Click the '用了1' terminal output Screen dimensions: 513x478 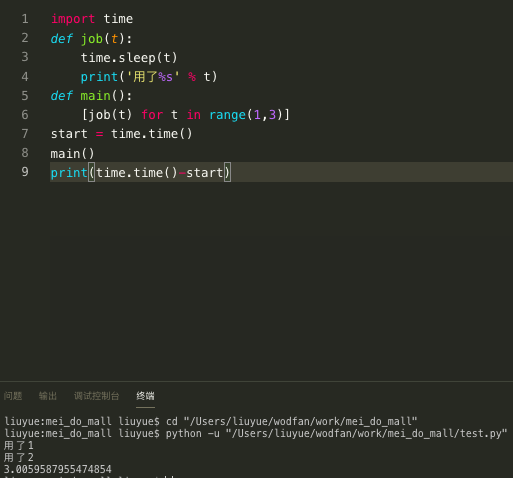click(x=19, y=445)
